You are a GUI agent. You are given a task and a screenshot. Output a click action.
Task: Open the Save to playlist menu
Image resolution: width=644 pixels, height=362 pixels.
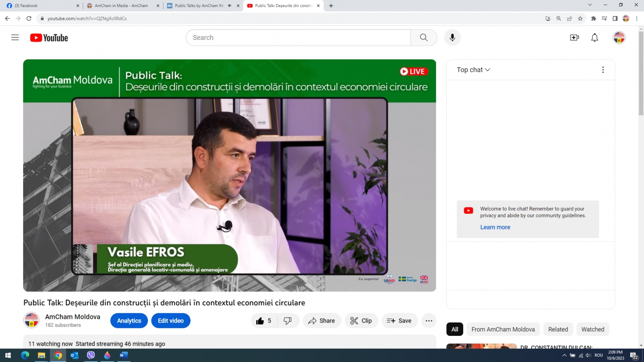click(399, 321)
